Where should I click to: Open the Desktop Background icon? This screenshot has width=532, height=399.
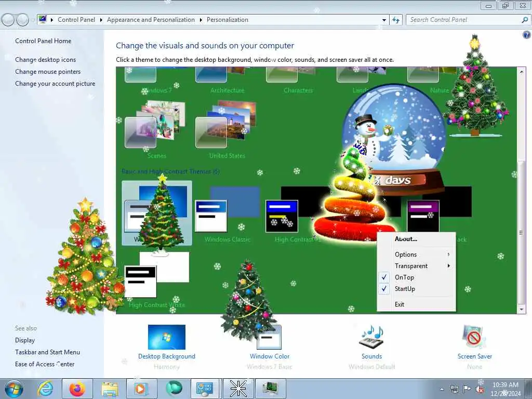[167, 337]
